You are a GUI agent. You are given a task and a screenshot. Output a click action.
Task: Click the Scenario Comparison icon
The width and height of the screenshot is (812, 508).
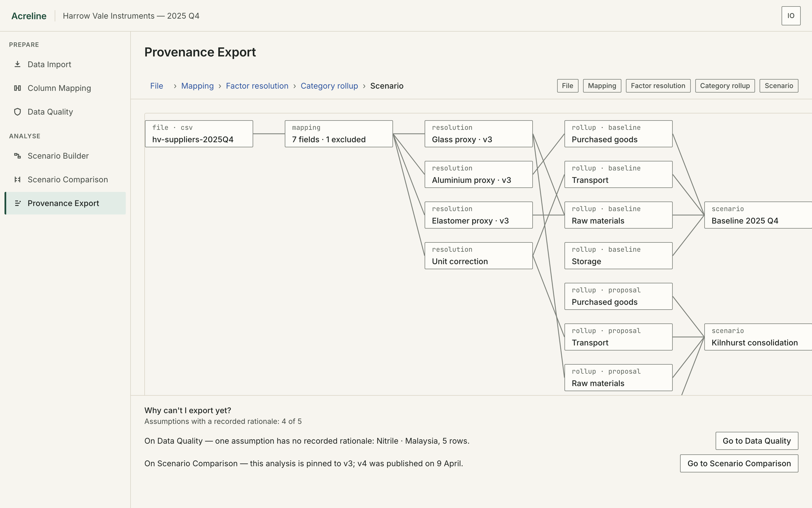click(17, 179)
